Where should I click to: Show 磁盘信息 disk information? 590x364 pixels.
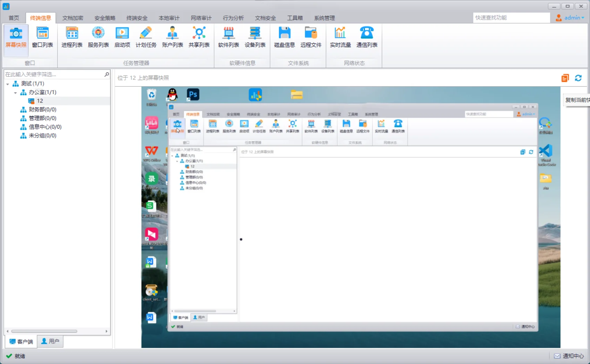coord(285,37)
